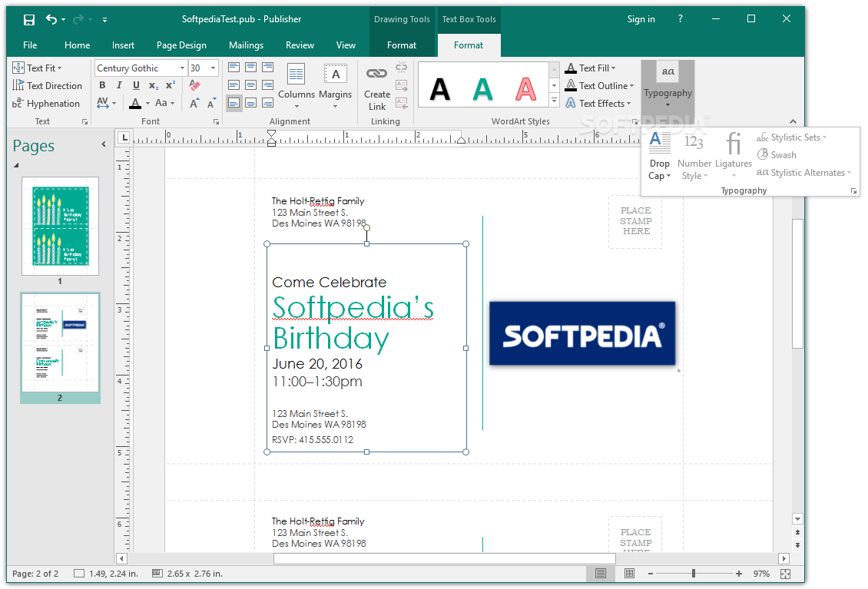Open Number Style menu
Screen dimensions: 868x589
(x=694, y=156)
